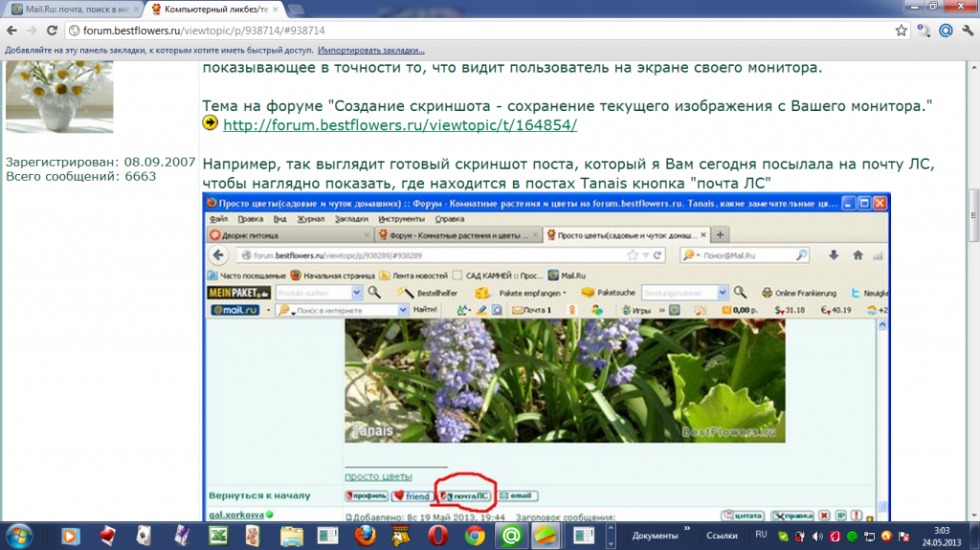The height and width of the screenshot is (550, 980).
Task: Open the RU language selector
Action: (x=762, y=535)
